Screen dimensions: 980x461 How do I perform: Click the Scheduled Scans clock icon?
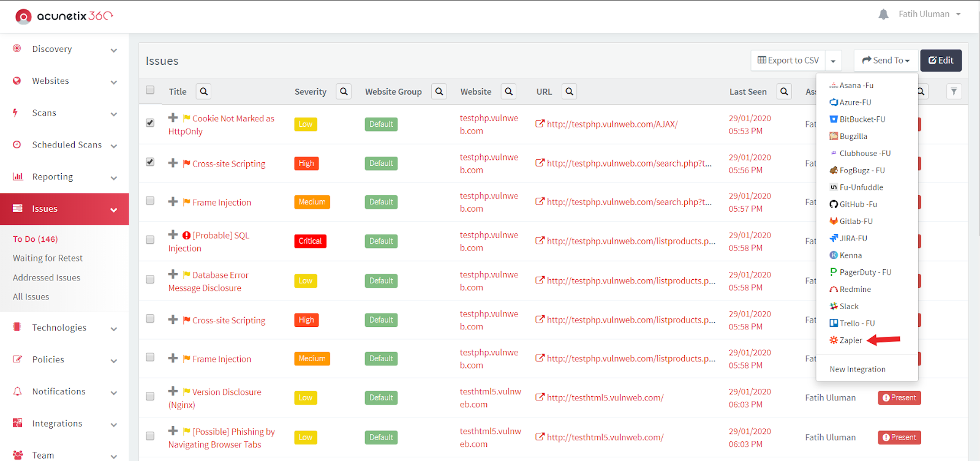17,144
